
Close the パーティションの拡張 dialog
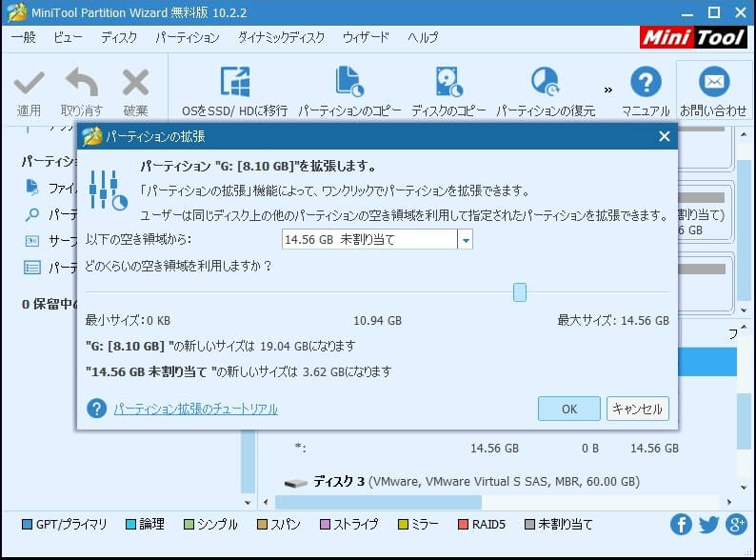click(x=665, y=136)
